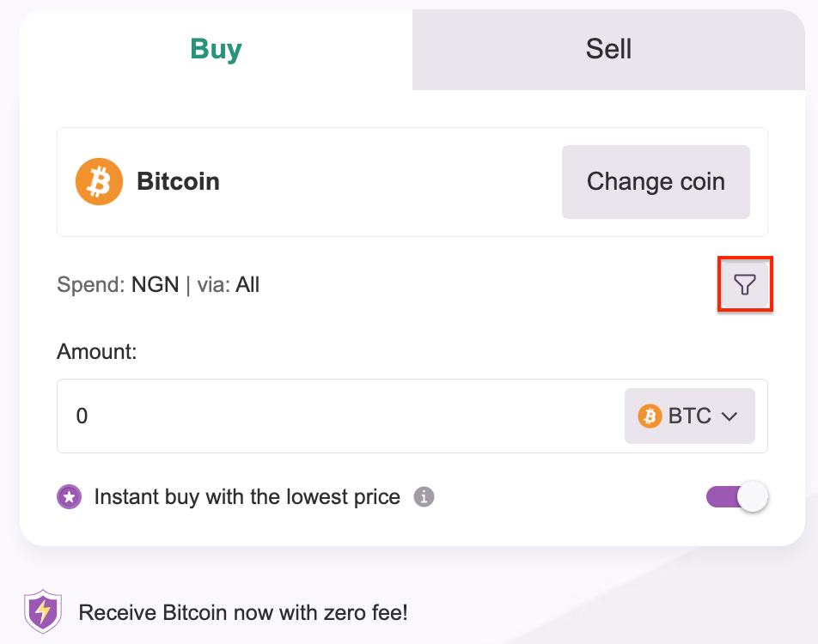Toggle Instant buy with lowest price switch
This screenshot has height=644, width=818.
point(736,496)
